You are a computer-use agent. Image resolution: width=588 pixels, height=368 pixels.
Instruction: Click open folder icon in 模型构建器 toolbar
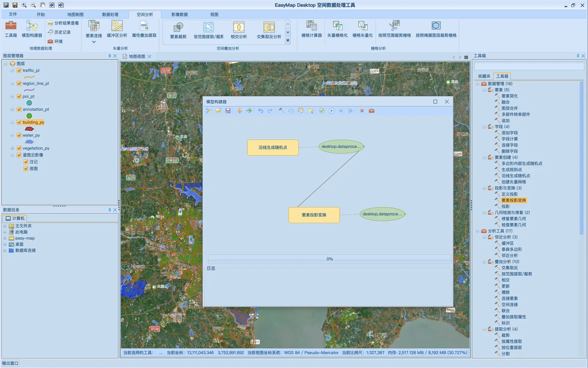(x=218, y=111)
